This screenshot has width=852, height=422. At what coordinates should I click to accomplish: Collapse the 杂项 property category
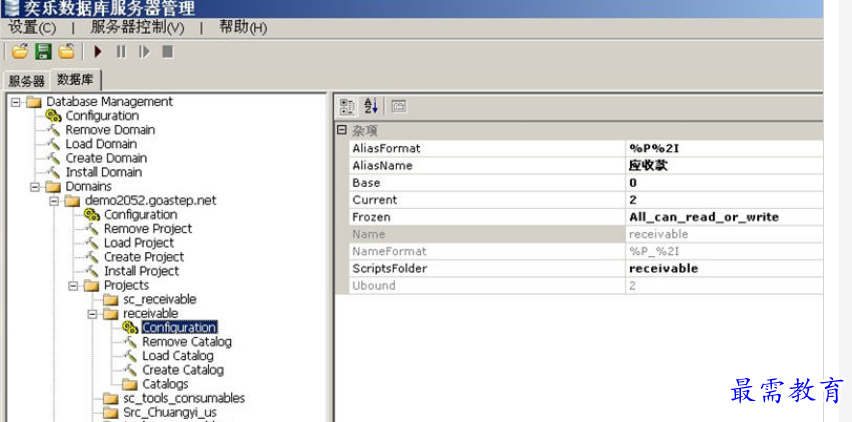pos(341,130)
